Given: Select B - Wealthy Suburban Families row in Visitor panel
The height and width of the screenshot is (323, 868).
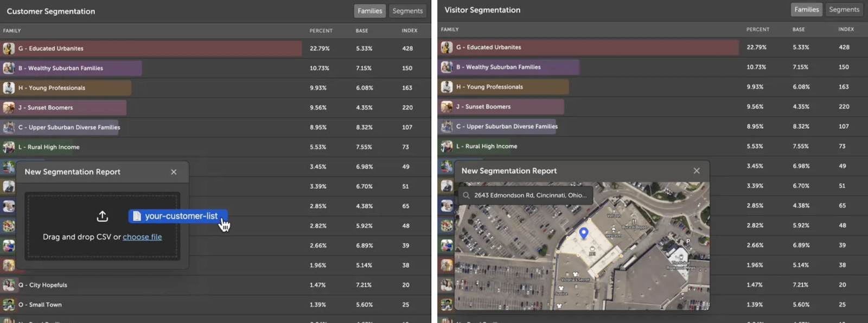Looking at the screenshot, I should [653, 67].
